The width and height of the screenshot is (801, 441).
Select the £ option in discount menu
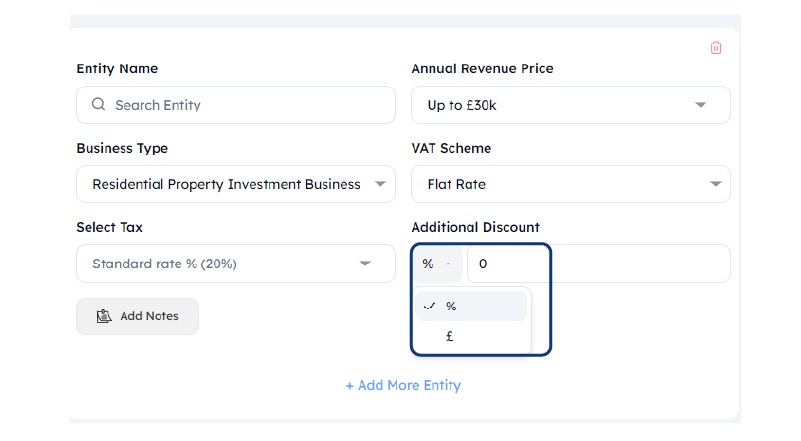[x=450, y=337]
